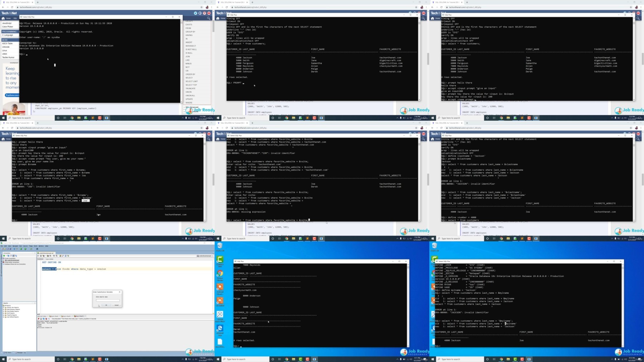Open the Messages - Log bottom tab
644x362 pixels.
tap(20, 353)
